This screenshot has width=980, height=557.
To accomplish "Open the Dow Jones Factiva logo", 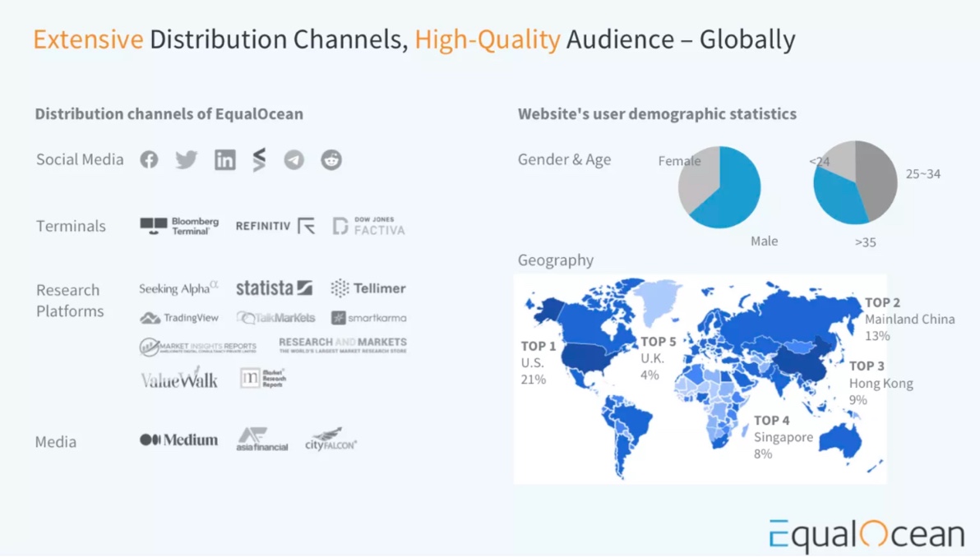I will tap(369, 226).
